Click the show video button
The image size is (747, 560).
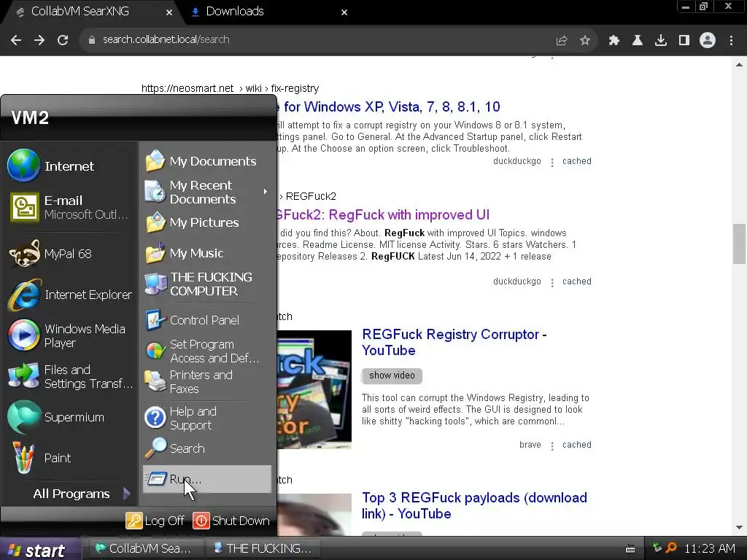tap(392, 376)
